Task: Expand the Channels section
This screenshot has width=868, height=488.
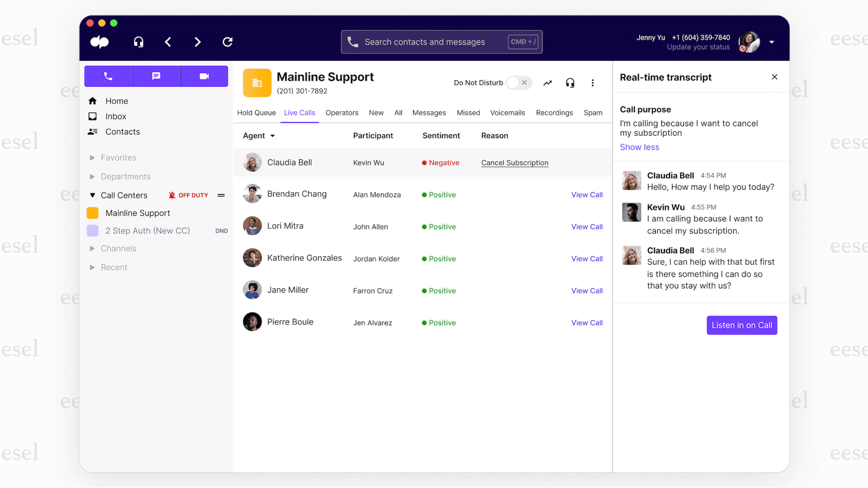Action: (92, 248)
